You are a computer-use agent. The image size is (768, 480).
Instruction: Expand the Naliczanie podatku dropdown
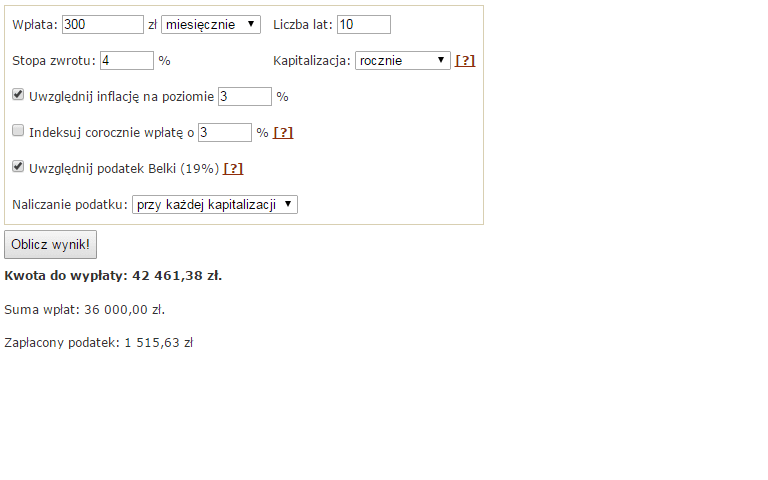tap(215, 204)
